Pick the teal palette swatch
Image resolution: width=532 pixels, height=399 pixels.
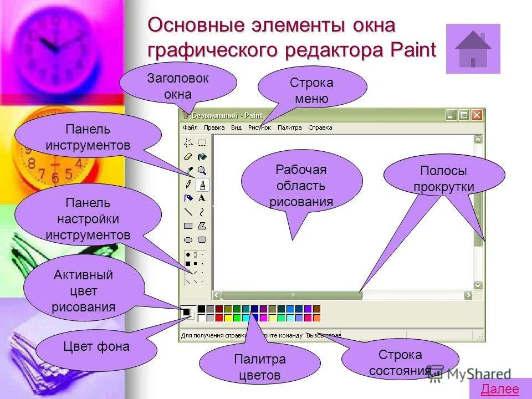click(245, 309)
